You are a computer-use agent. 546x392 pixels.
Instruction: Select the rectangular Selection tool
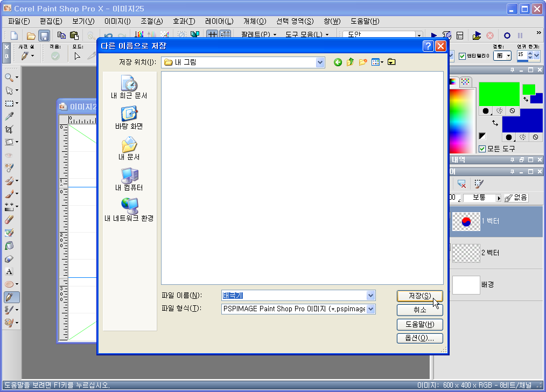point(9,103)
